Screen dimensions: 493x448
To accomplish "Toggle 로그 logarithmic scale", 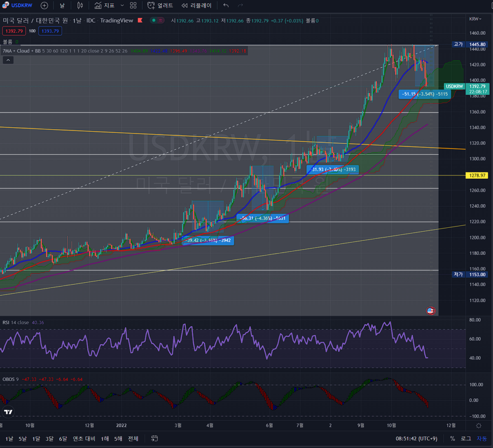I will tap(466, 438).
